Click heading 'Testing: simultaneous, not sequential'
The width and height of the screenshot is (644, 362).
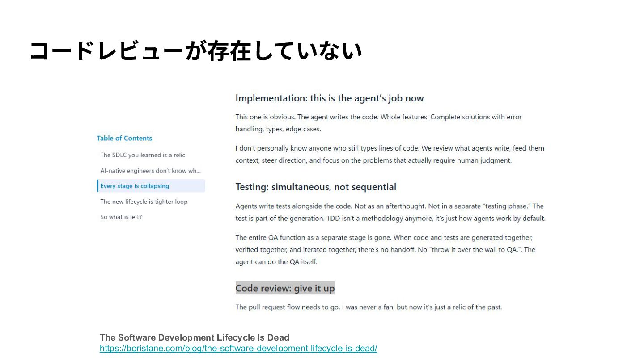(316, 187)
